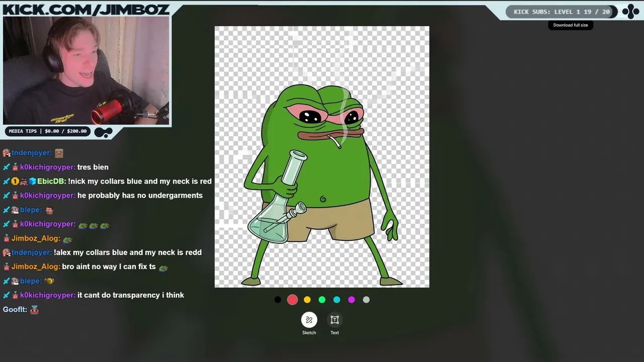Click the streamer webcam feed
This screenshot has width=644, height=362.
[x=86, y=70]
